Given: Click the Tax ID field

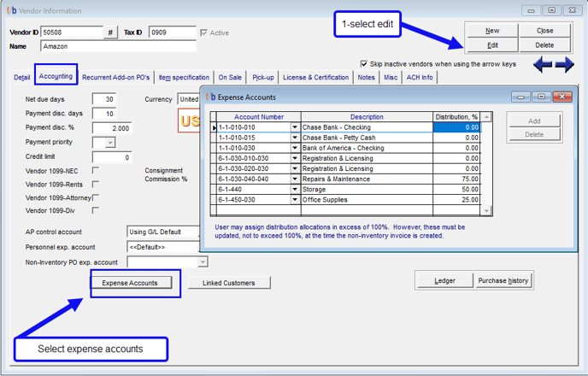Looking at the screenshot, I should (x=172, y=32).
